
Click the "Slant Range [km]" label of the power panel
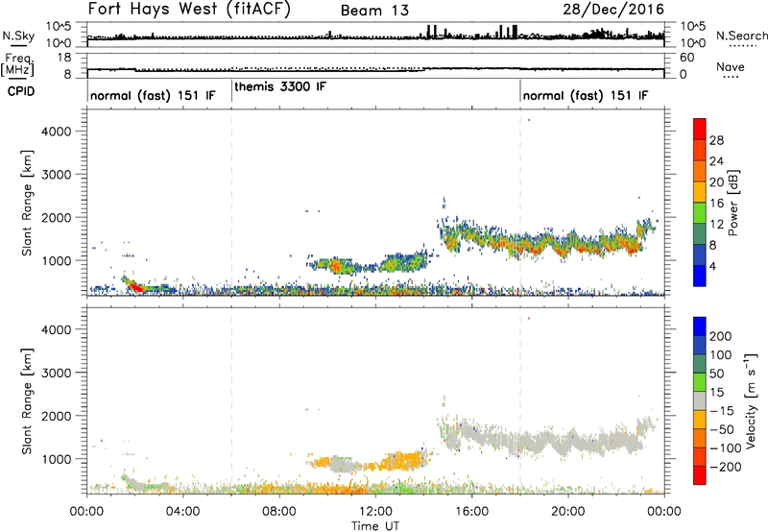(27, 203)
